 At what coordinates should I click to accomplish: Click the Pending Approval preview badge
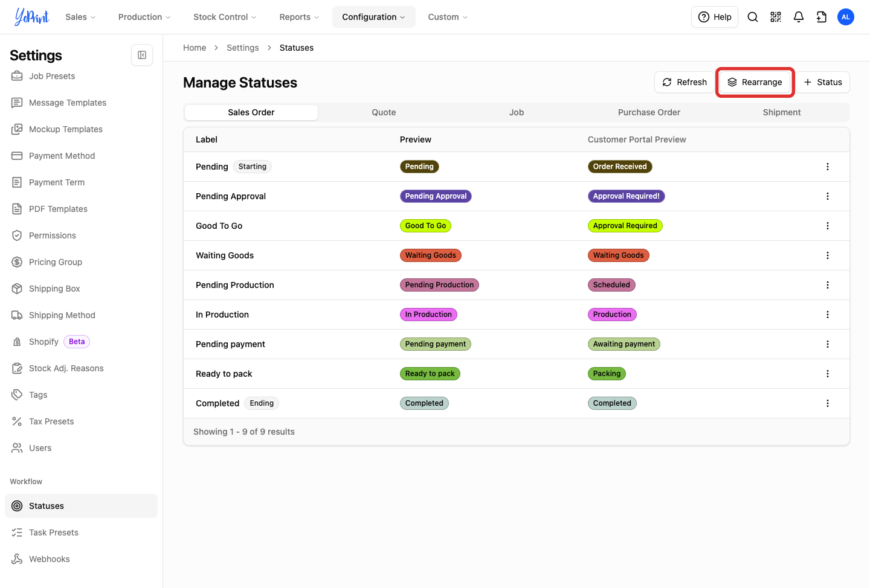point(436,196)
